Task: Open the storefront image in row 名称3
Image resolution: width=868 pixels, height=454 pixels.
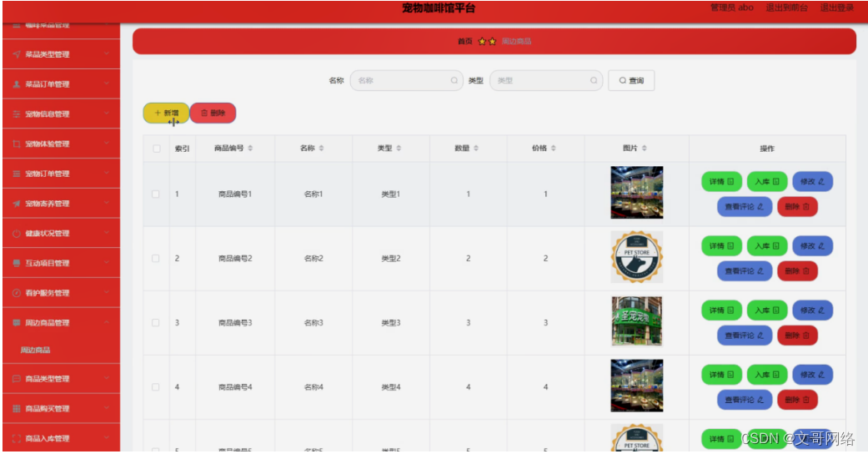Action: pos(636,321)
